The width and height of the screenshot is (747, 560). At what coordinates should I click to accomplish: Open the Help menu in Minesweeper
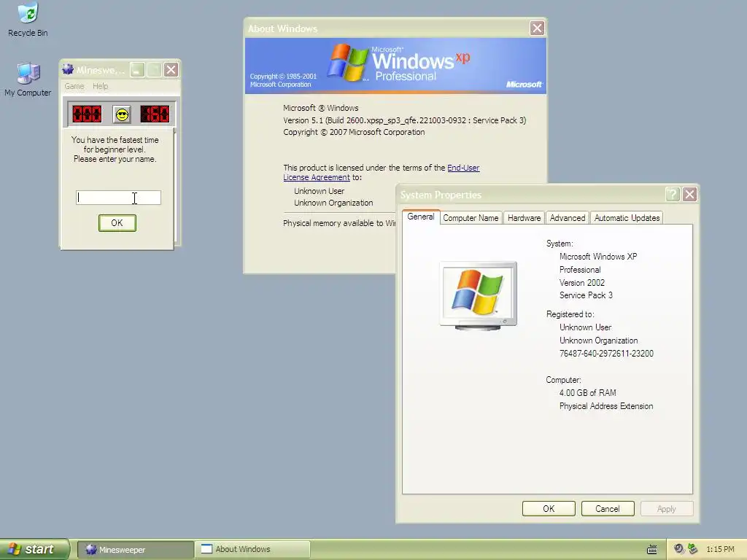click(x=100, y=86)
